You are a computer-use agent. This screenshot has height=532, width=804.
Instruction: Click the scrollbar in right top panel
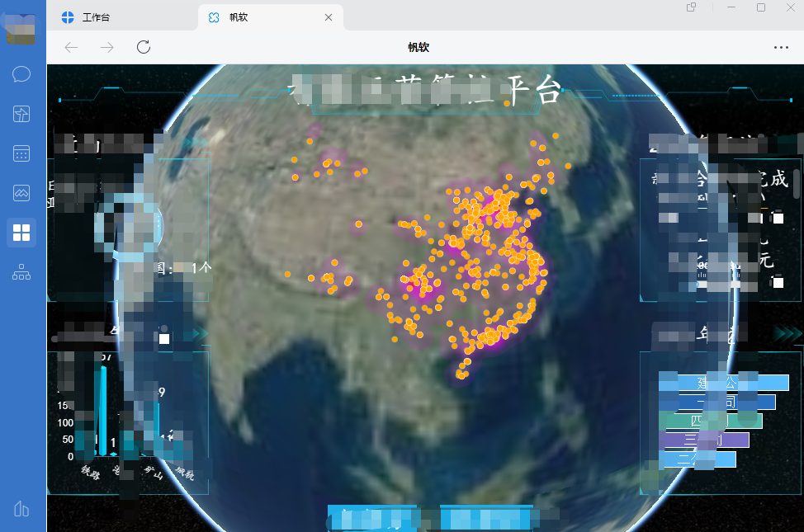click(797, 183)
